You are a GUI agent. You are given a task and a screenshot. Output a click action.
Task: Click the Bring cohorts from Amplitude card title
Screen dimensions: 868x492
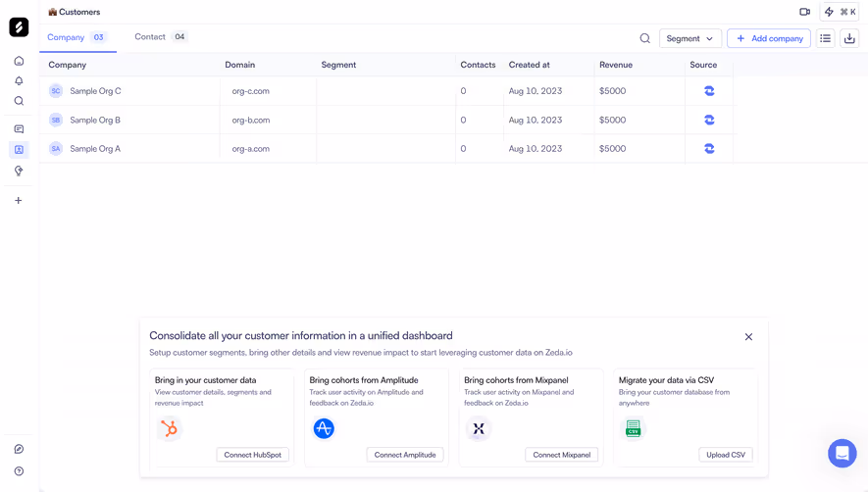(x=364, y=380)
